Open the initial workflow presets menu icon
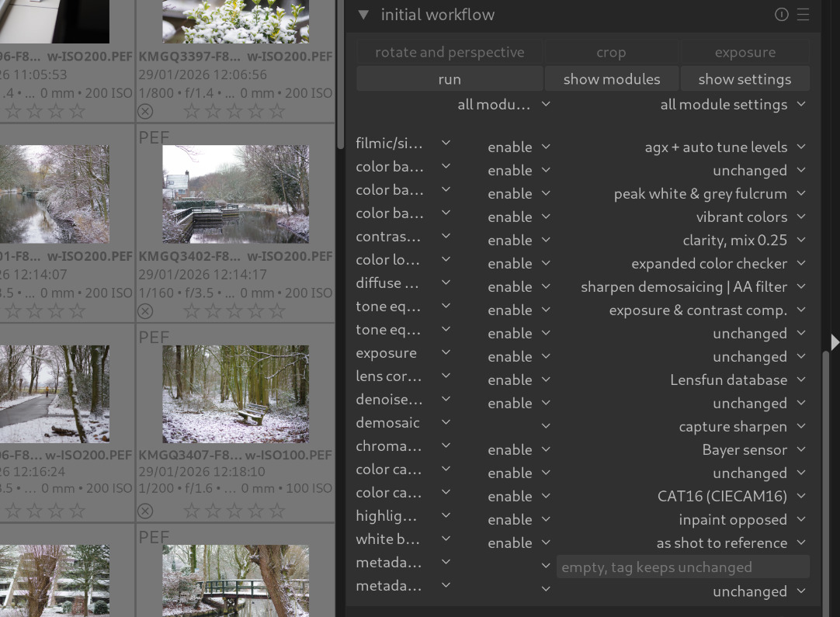The height and width of the screenshot is (617, 840). click(803, 15)
